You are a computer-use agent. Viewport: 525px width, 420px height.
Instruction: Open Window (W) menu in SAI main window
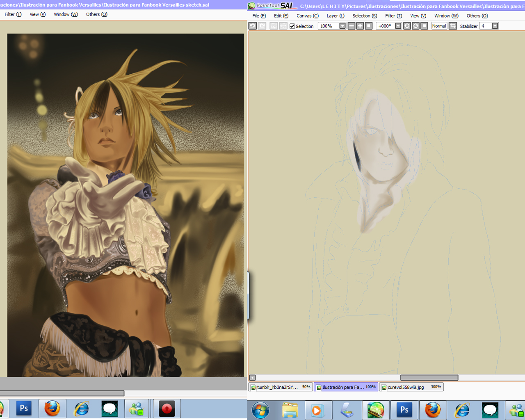tap(446, 16)
